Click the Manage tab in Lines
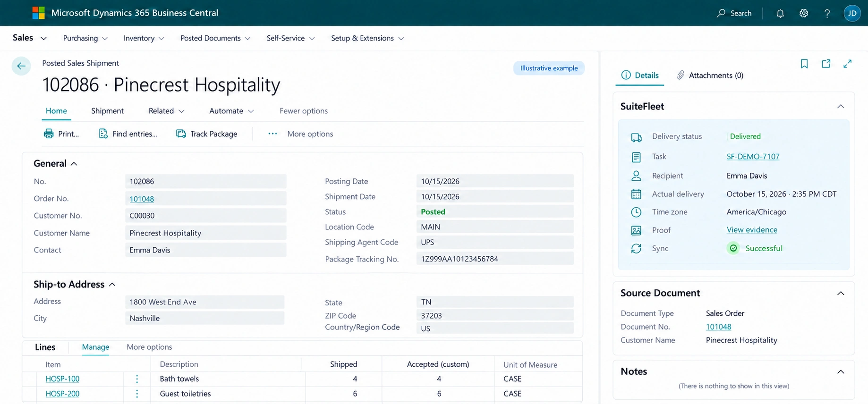 point(95,347)
